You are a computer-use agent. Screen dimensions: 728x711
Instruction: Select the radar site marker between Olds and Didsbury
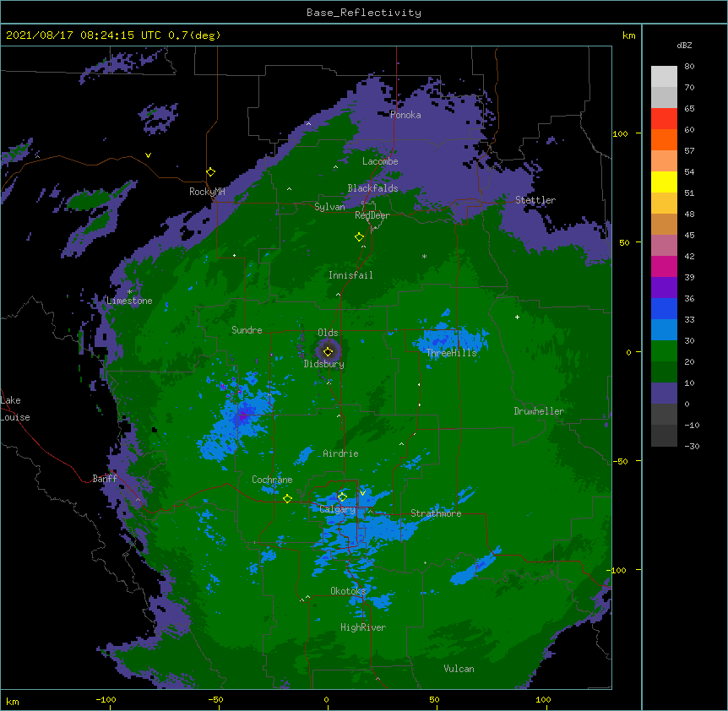point(329,352)
